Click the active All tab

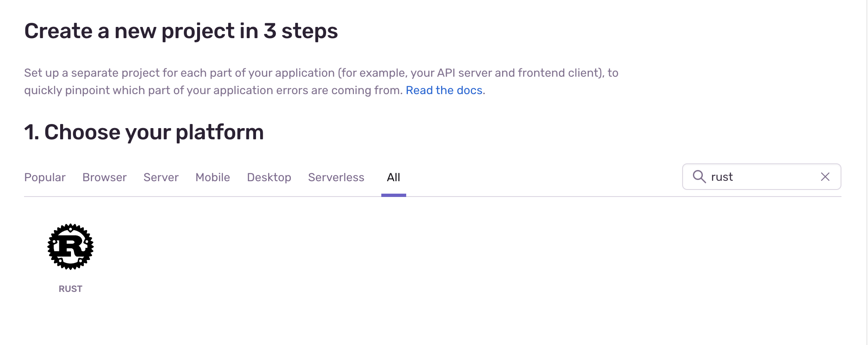point(393,177)
